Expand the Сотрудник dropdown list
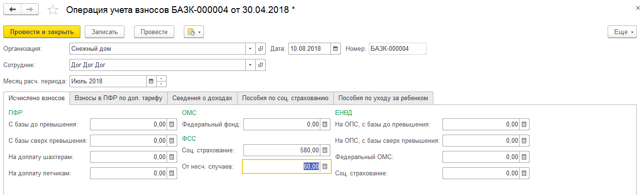 pyautogui.click(x=251, y=65)
